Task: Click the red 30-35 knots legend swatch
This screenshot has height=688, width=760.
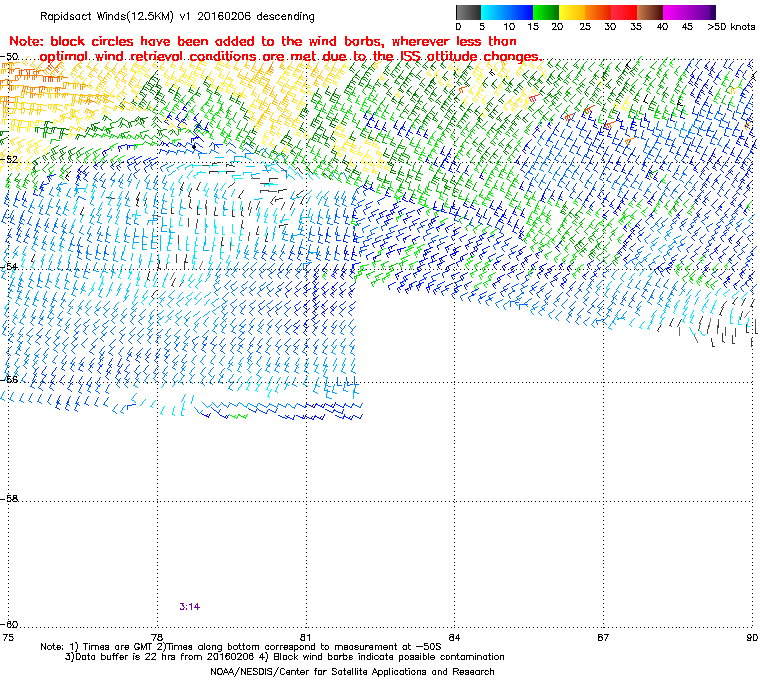Action: [x=624, y=12]
